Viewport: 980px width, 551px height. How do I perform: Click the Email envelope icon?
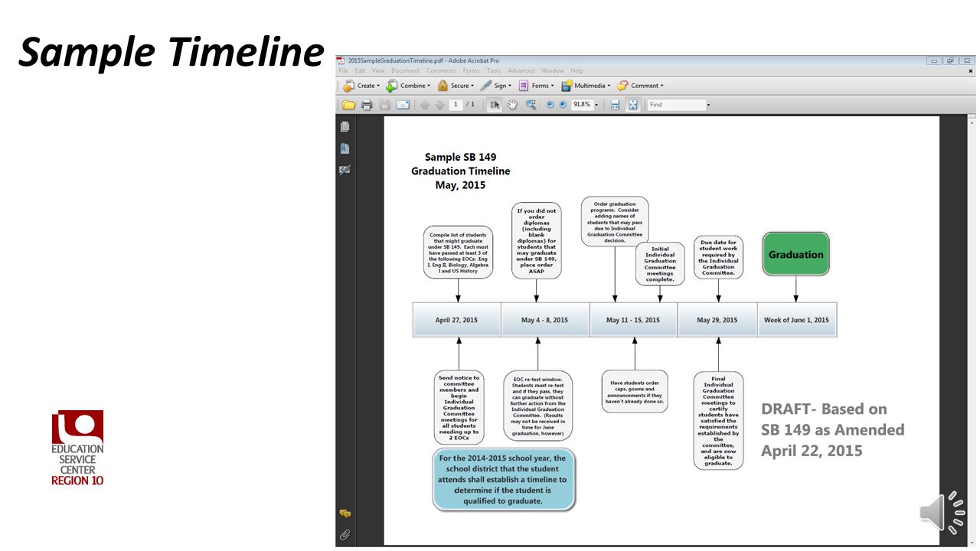click(403, 105)
